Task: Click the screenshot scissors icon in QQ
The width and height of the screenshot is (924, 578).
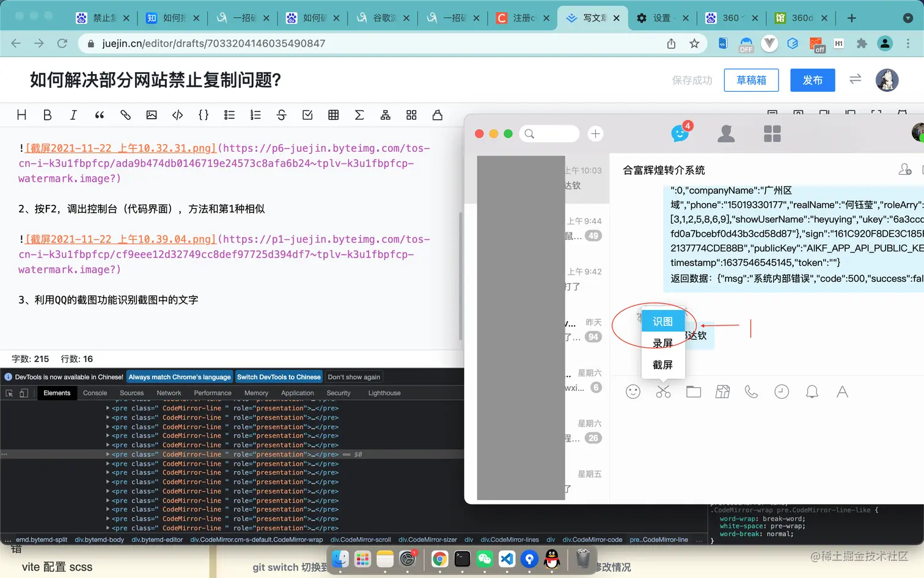Action: pyautogui.click(x=663, y=391)
